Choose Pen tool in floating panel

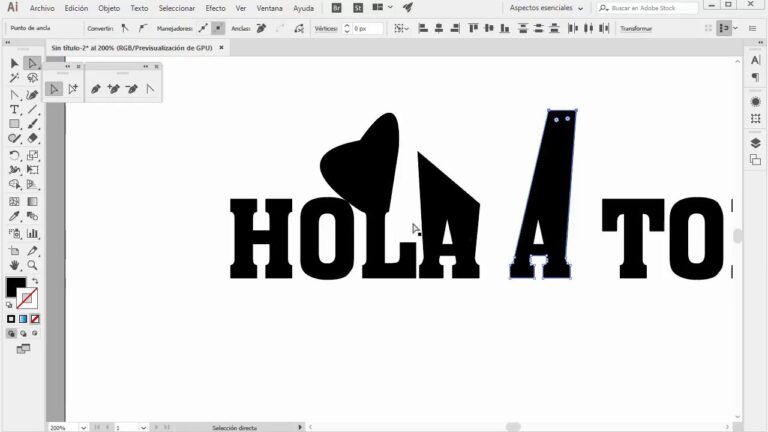point(96,89)
